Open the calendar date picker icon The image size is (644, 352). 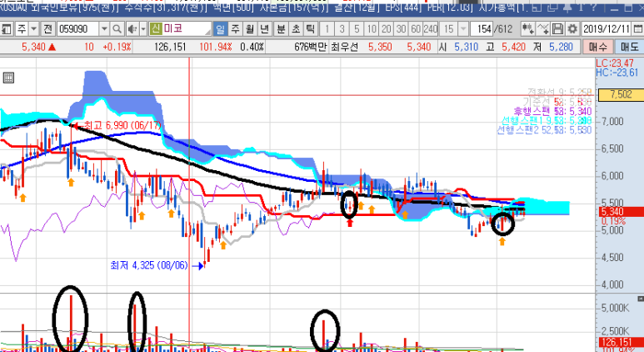(637, 29)
